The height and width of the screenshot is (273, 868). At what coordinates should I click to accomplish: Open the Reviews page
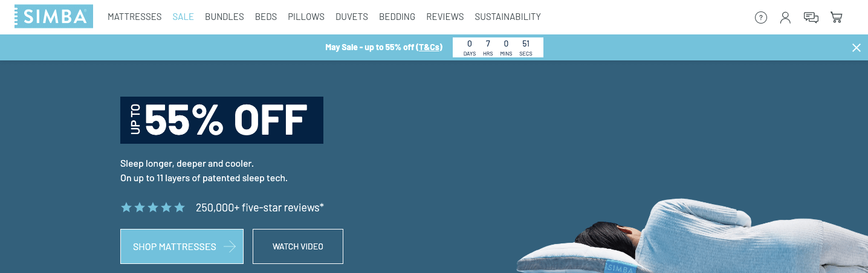click(x=445, y=17)
